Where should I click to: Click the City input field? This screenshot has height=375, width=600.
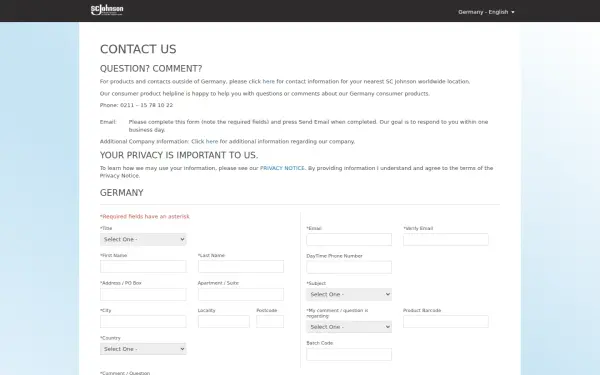(x=143, y=321)
